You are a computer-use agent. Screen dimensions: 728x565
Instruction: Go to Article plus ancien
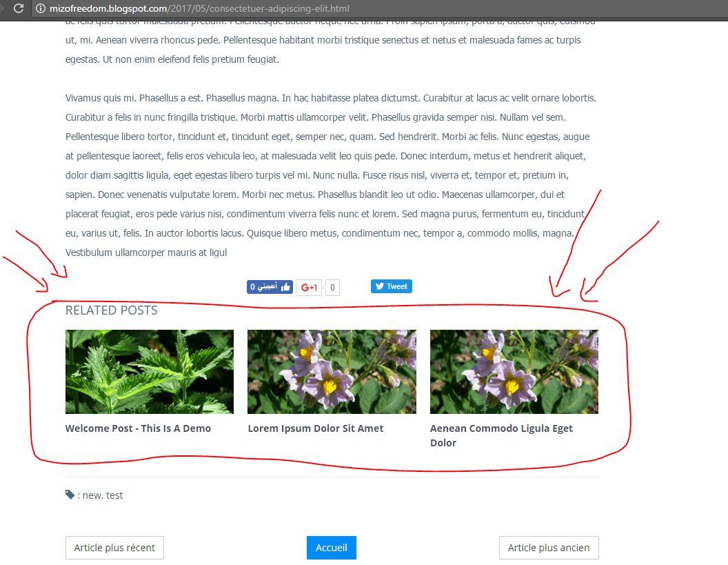click(549, 548)
